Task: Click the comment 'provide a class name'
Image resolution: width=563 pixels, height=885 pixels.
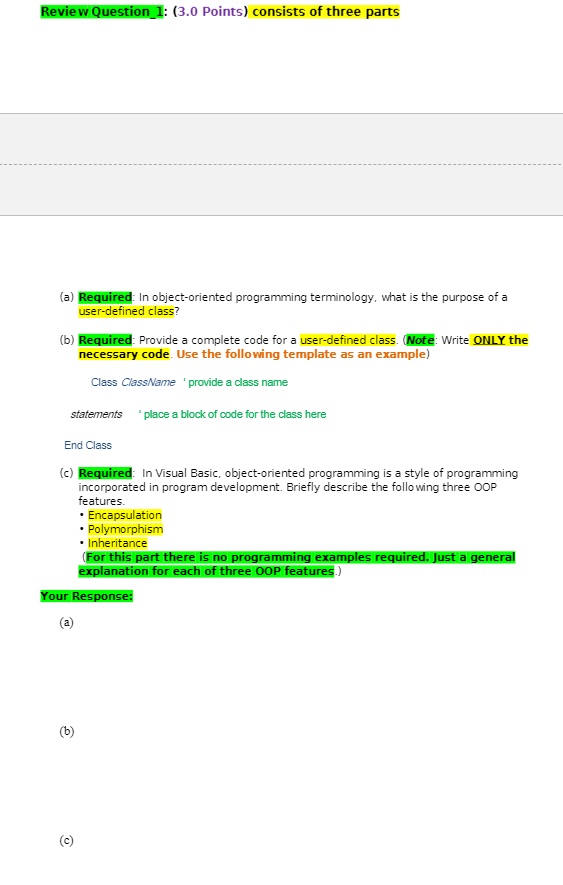Action: (x=238, y=382)
